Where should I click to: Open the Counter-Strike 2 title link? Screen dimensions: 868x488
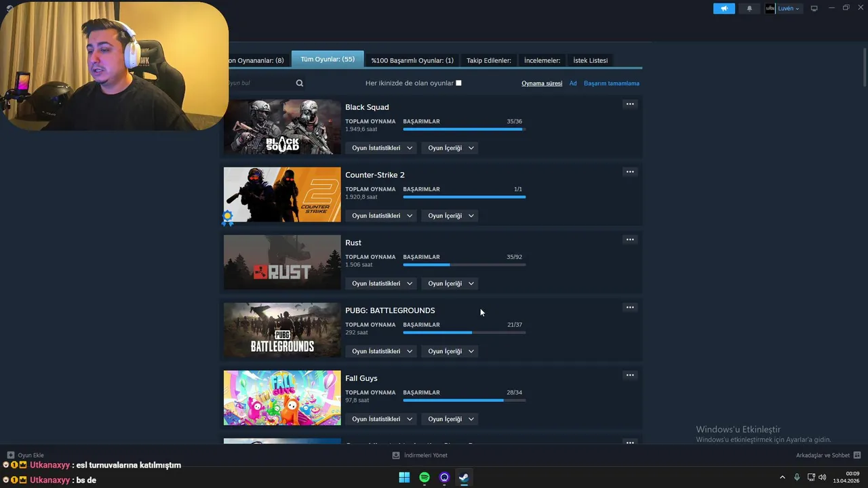(375, 175)
